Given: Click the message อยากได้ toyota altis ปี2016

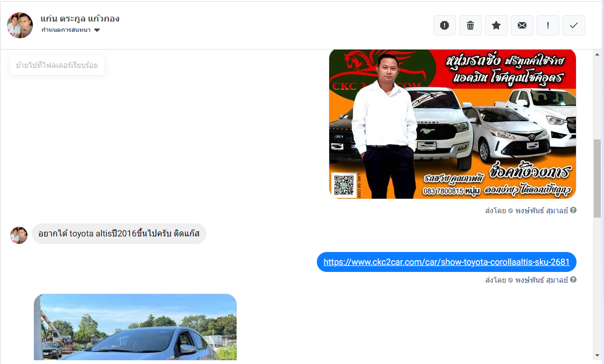Looking at the screenshot, I should [119, 234].
